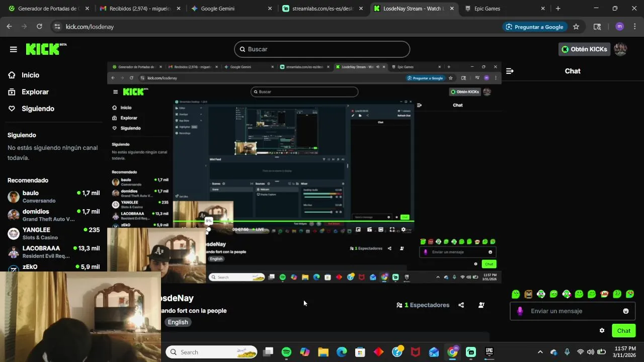Image resolution: width=644 pixels, height=362 pixels.
Task: Open chat settings gear icon
Action: click(602, 330)
